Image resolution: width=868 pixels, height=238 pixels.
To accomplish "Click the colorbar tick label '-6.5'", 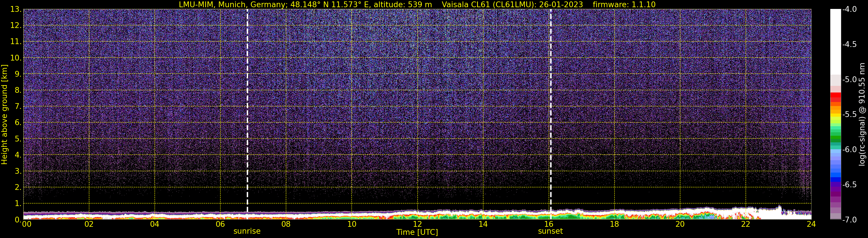I will [849, 184].
